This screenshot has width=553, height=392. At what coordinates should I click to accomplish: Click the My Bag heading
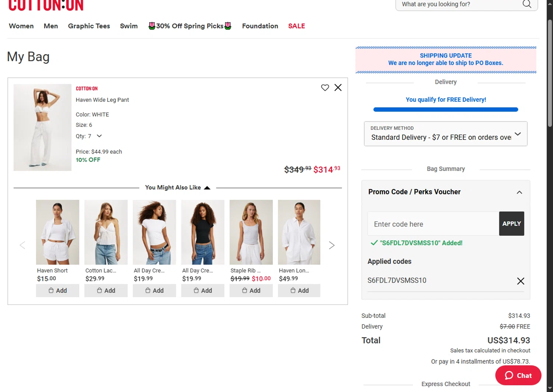28,57
